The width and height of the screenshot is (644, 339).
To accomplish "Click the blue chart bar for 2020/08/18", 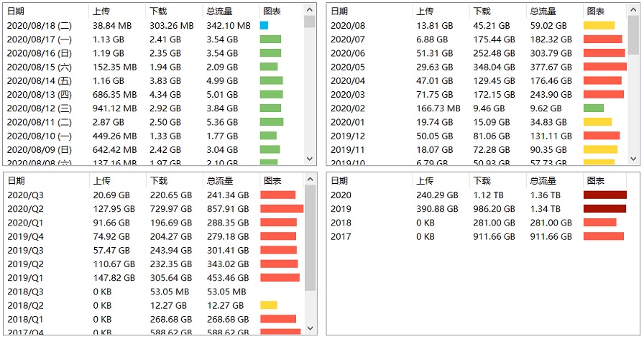I will coord(264,25).
